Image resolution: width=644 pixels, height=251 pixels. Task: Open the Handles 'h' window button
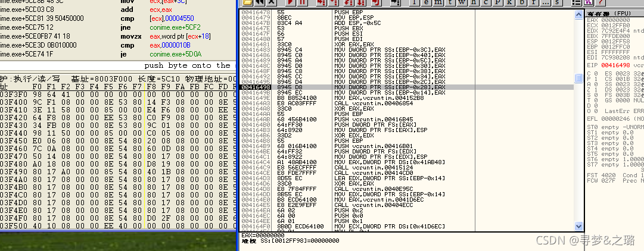tap(474, 2)
